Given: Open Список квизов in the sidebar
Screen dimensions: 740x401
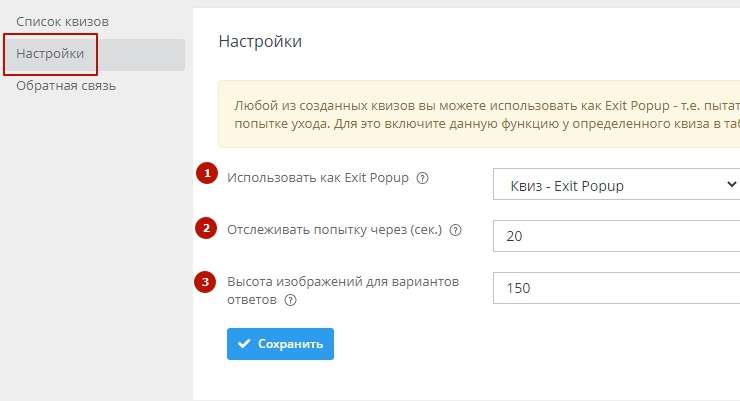Looking at the screenshot, I should [62, 21].
